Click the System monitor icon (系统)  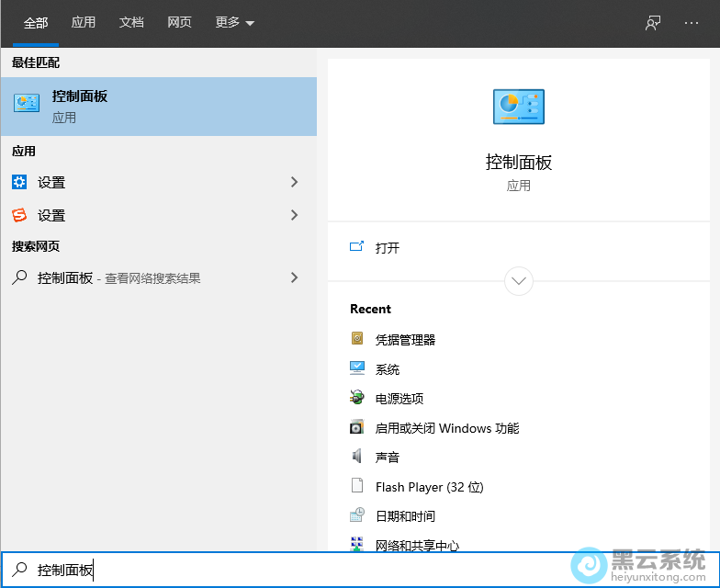click(x=357, y=368)
